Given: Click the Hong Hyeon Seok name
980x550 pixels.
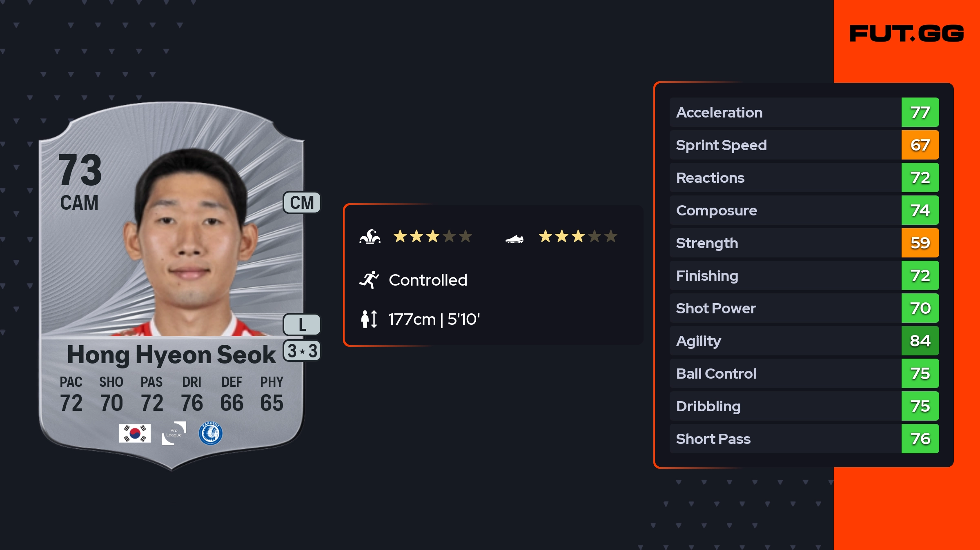Looking at the screenshot, I should [171, 354].
